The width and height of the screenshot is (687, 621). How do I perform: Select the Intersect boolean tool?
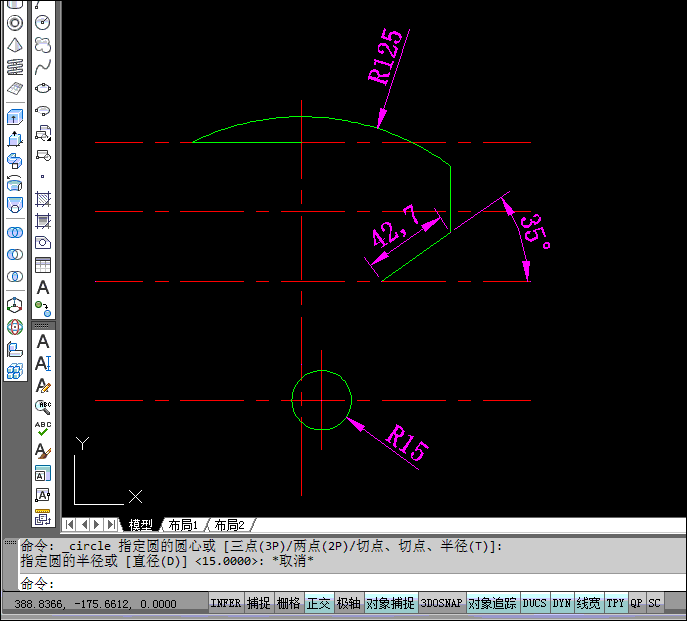[15, 277]
